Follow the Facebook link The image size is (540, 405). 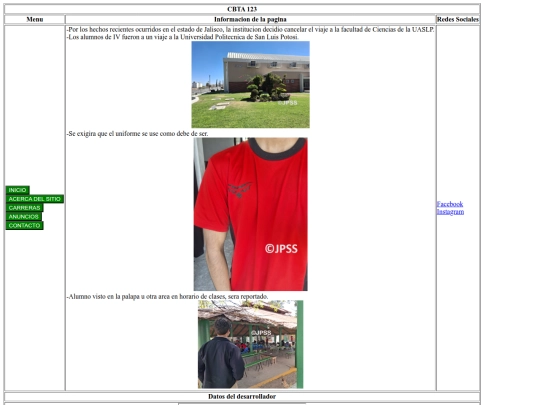click(x=450, y=204)
